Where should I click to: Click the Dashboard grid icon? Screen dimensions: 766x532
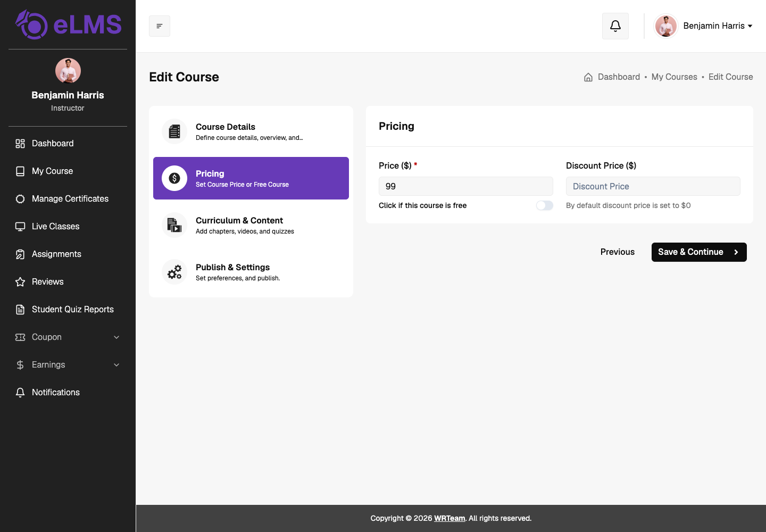[x=20, y=144]
